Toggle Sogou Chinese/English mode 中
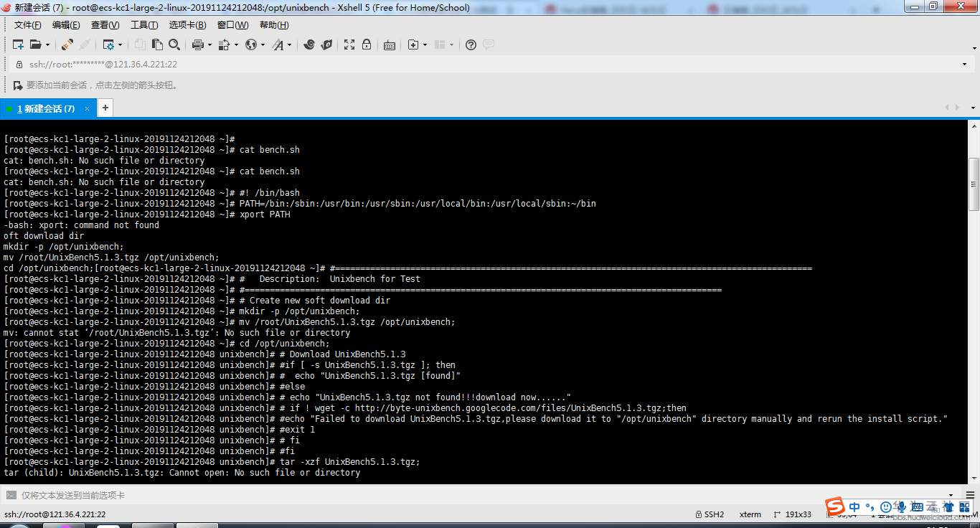 (x=854, y=507)
